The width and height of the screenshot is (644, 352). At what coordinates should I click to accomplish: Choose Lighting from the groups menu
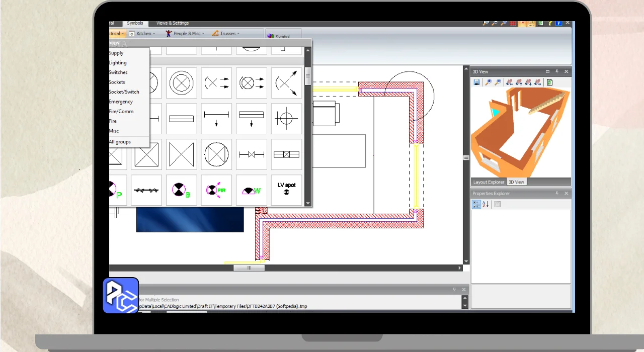[118, 63]
